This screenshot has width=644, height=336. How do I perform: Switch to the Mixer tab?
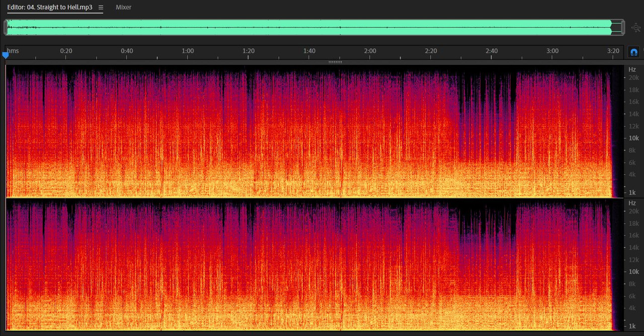pyautogui.click(x=124, y=8)
